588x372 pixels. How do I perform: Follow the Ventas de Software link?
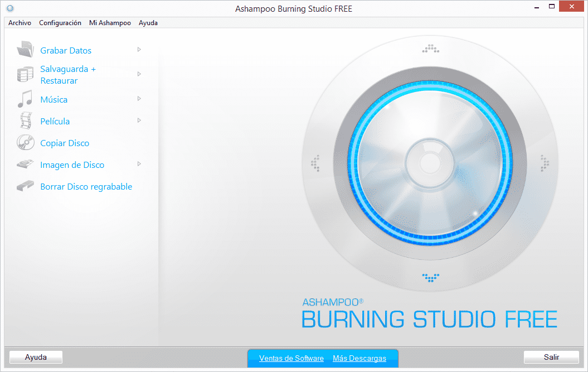coord(291,358)
